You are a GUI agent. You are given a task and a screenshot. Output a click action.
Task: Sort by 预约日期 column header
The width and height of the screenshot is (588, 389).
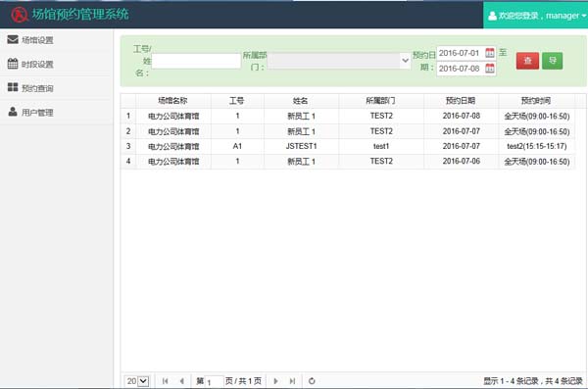461,101
